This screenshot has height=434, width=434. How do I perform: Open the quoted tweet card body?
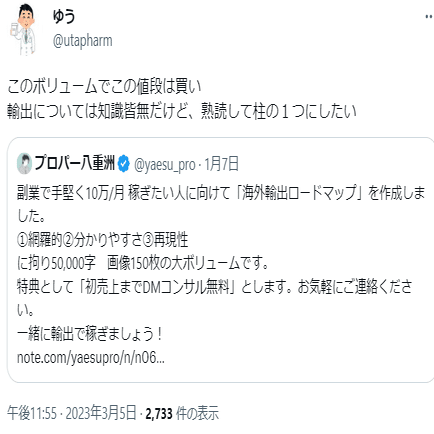coord(220,260)
